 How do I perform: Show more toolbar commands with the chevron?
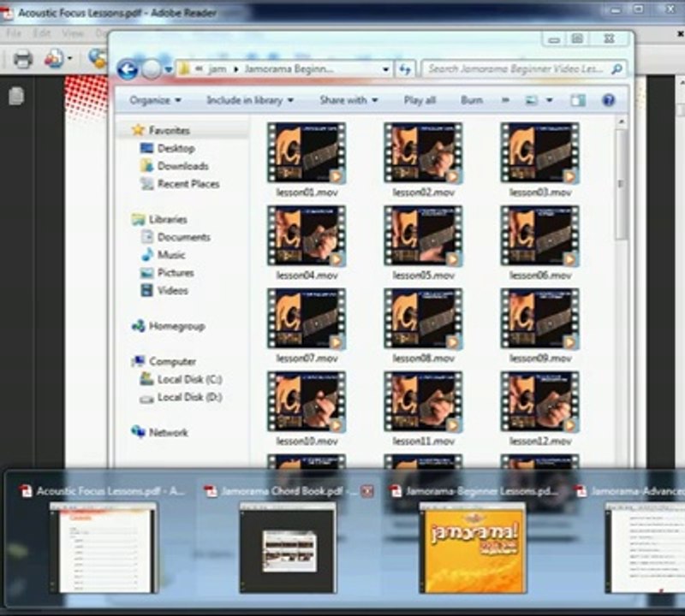pos(505,100)
